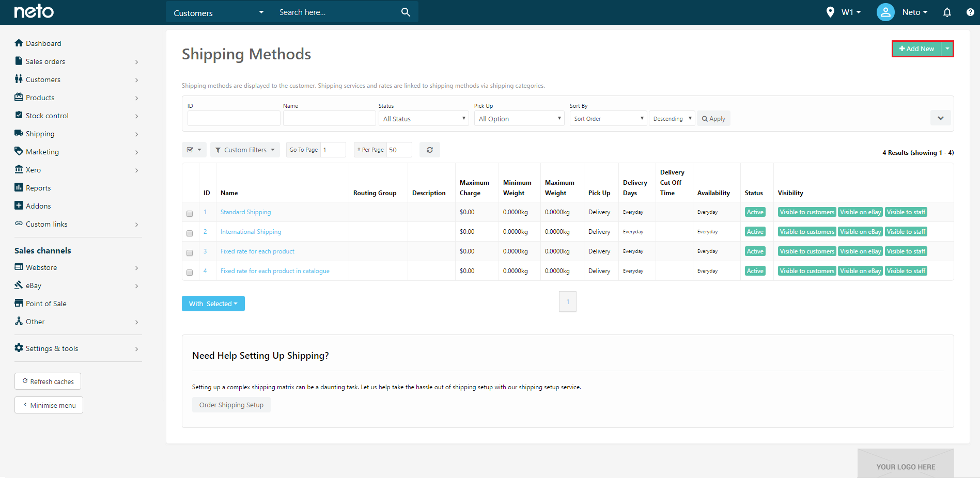Image resolution: width=980 pixels, height=478 pixels.
Task: Expand the advanced filters chevron
Action: 940,118
